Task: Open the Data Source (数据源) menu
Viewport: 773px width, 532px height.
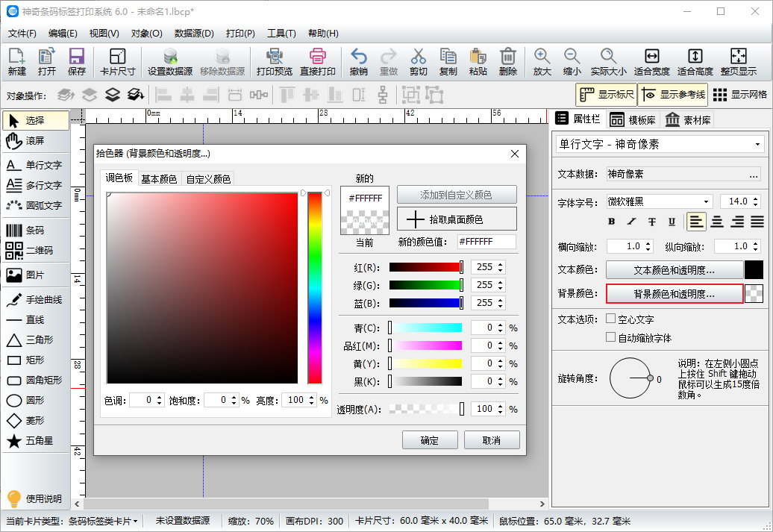Action: pos(194,34)
